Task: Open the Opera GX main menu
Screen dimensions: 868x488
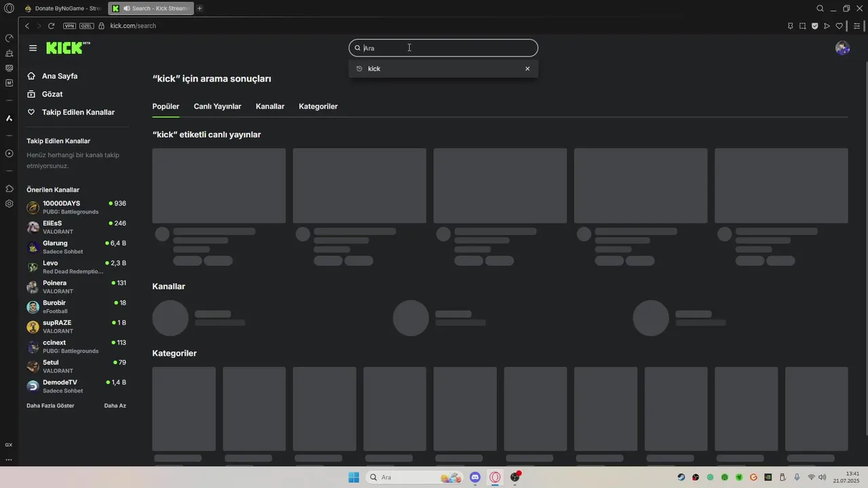Action: click(9, 8)
